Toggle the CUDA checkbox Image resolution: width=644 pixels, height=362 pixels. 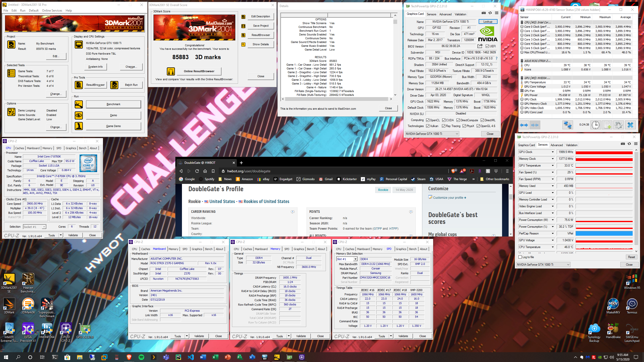click(x=444, y=120)
